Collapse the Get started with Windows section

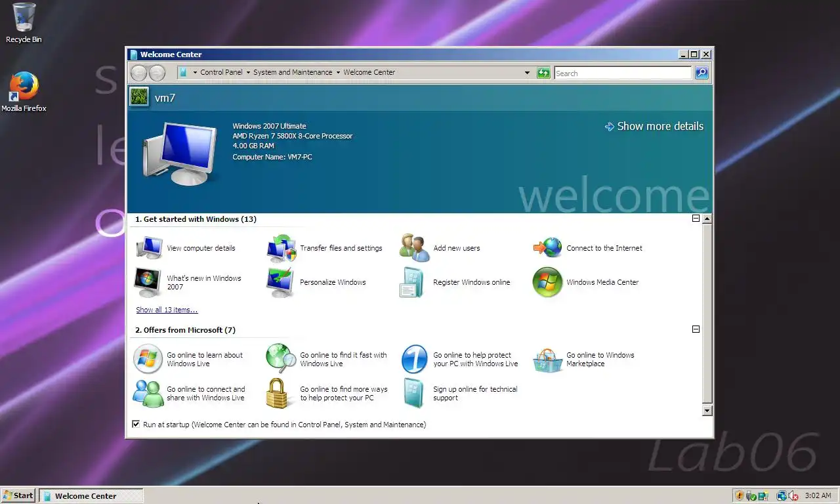tap(696, 219)
